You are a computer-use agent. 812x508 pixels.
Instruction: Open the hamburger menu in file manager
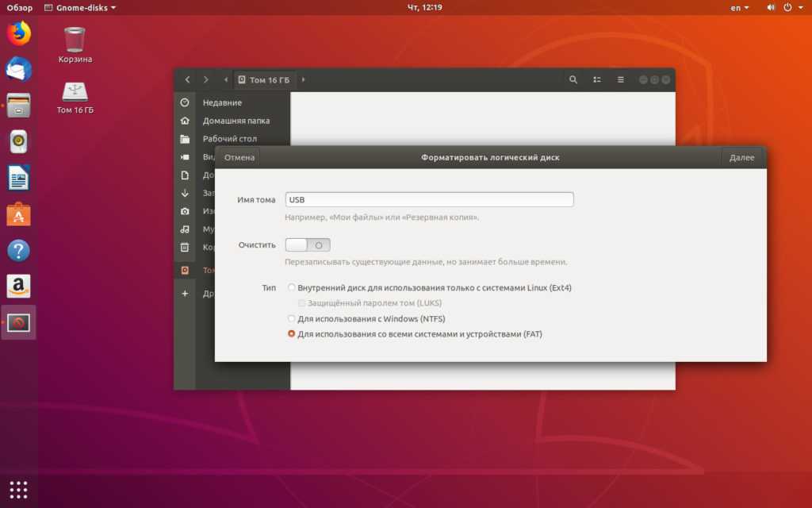pyautogui.click(x=621, y=79)
